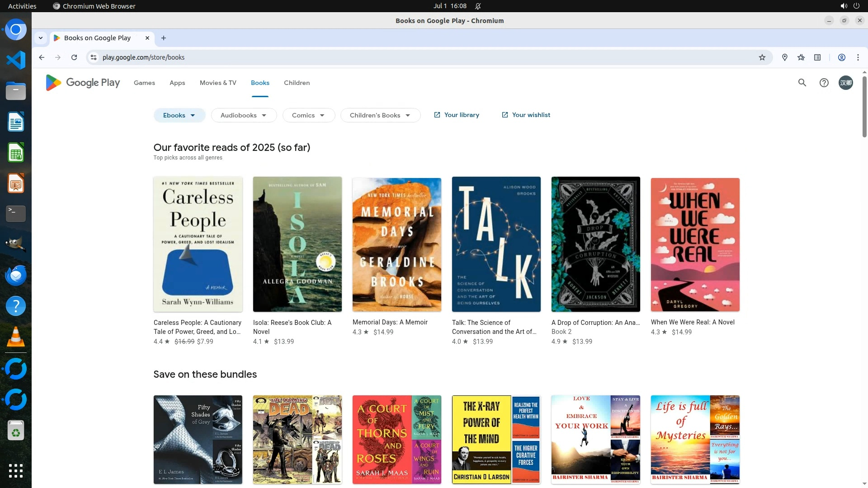Screen dimensions: 868x488
Task: Switch to the Games tab
Action: point(144,83)
